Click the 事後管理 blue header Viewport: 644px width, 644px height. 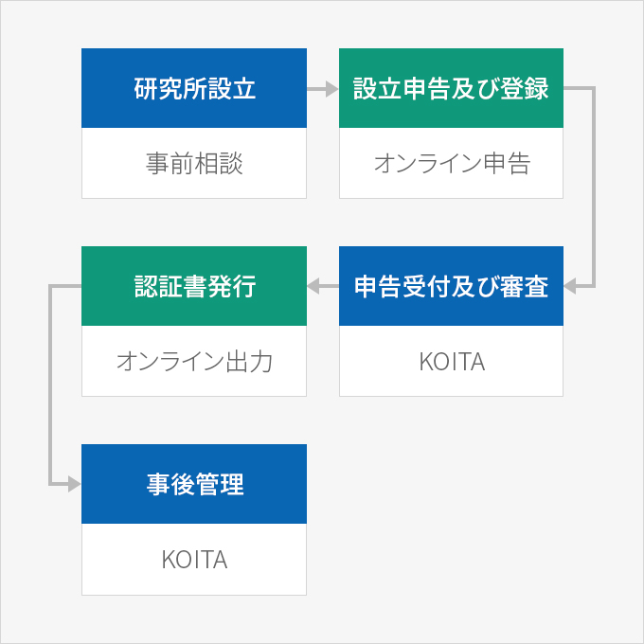point(194,484)
